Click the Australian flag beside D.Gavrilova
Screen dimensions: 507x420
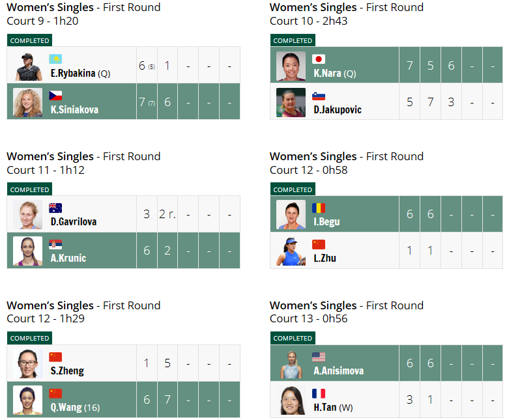[x=55, y=208]
